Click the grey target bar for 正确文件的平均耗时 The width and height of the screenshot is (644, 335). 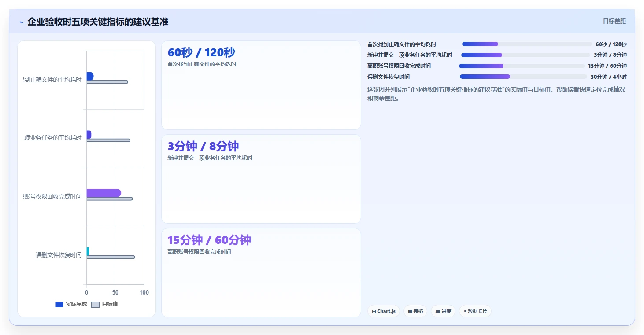click(107, 82)
